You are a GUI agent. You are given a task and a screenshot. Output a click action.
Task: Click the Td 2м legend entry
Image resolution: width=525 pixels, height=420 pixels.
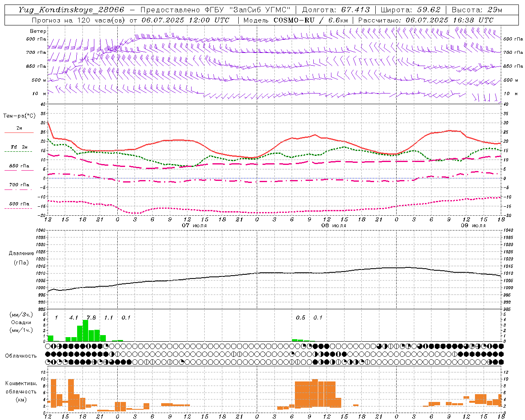[x=19, y=147]
